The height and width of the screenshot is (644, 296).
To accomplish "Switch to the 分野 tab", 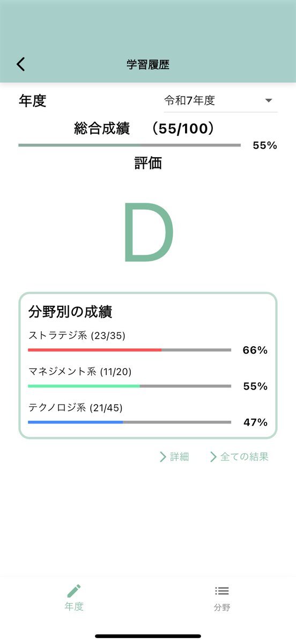I will 222,598.
